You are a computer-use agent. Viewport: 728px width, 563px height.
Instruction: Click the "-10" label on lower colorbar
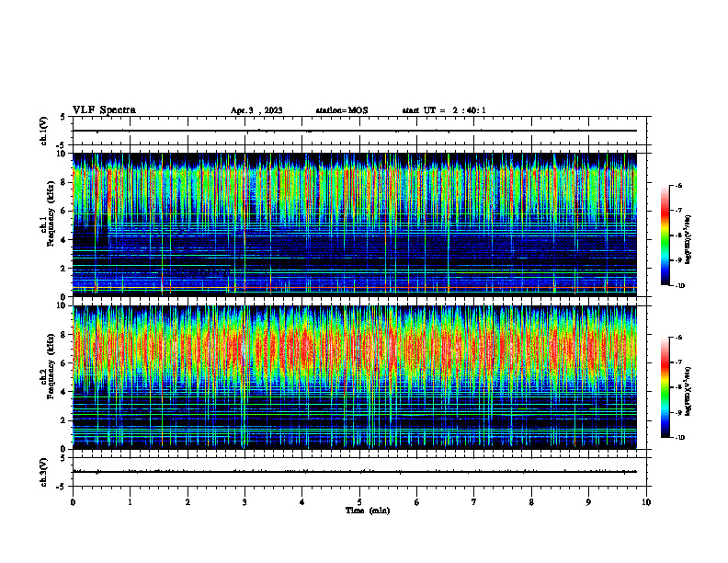pos(679,438)
